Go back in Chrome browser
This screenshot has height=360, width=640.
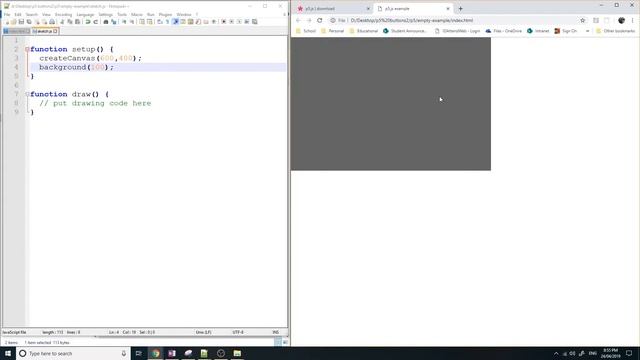[298, 20]
